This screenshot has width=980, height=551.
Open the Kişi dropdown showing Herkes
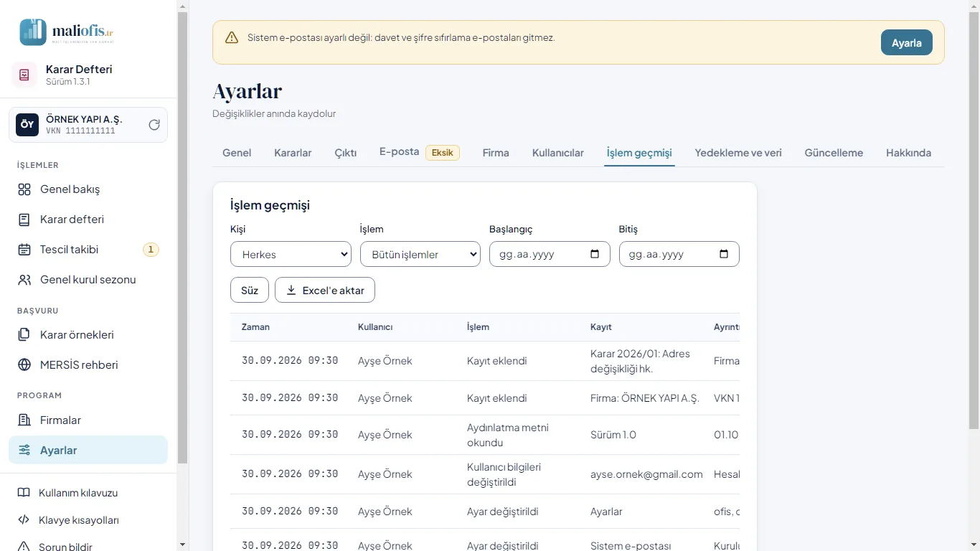[x=291, y=254]
